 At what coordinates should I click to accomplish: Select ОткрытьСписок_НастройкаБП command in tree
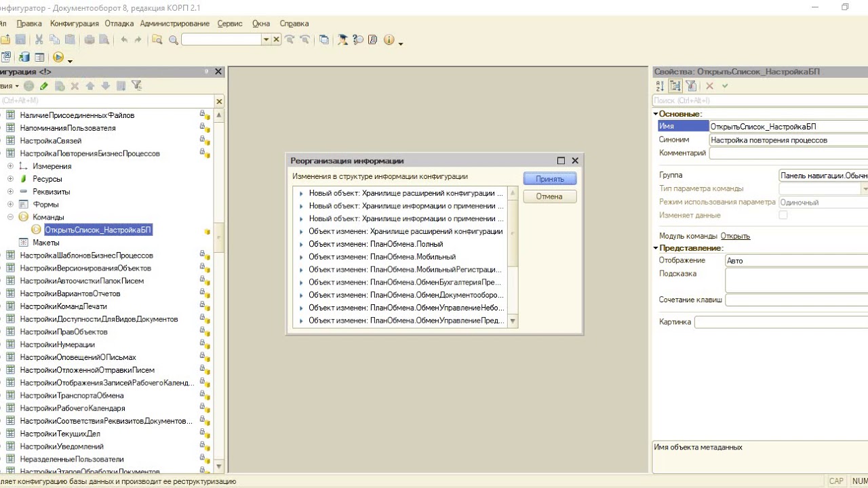[98, 230]
